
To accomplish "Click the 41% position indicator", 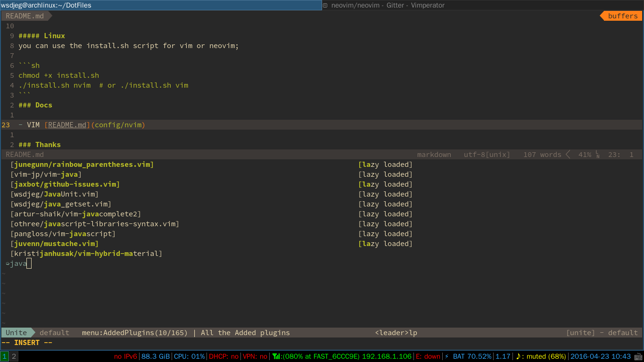I will tap(585, 155).
